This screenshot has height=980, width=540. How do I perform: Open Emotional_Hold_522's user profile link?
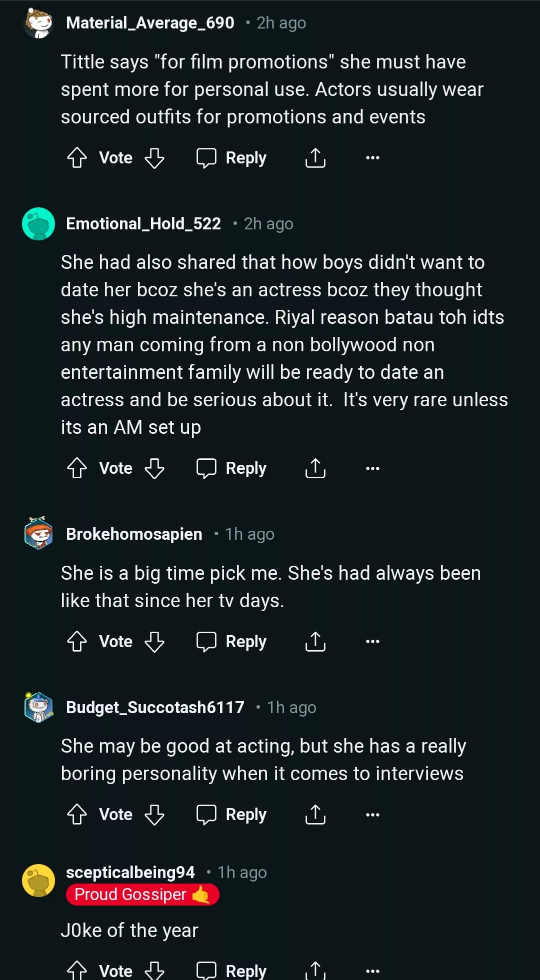click(143, 224)
